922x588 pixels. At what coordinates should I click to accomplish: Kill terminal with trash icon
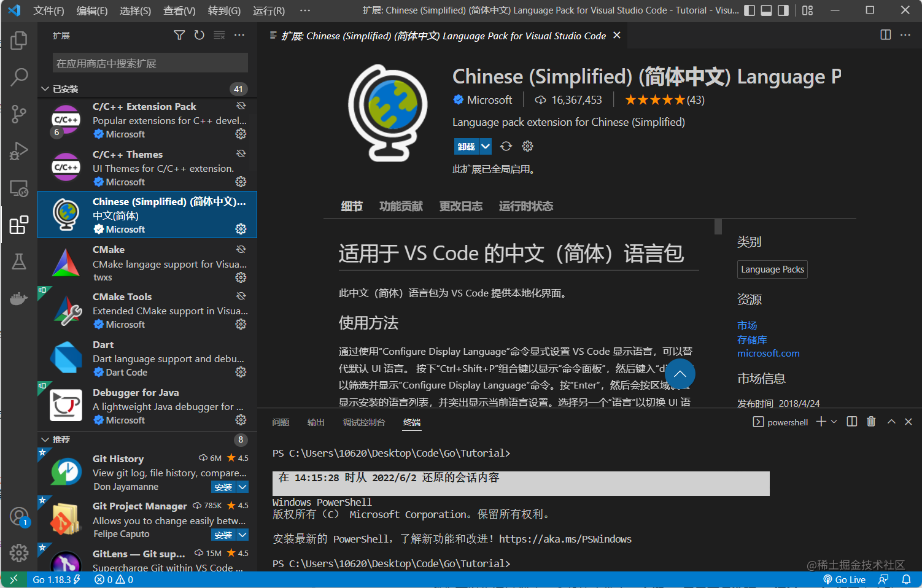pos(871,422)
